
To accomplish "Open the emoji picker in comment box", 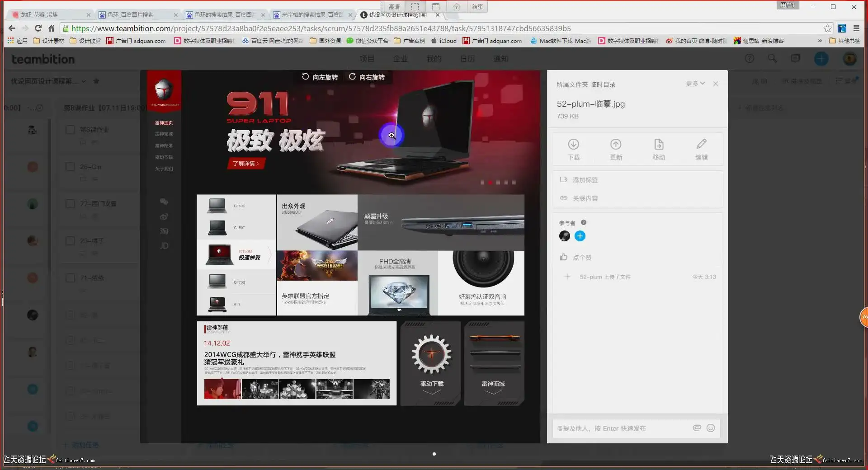I will (711, 428).
